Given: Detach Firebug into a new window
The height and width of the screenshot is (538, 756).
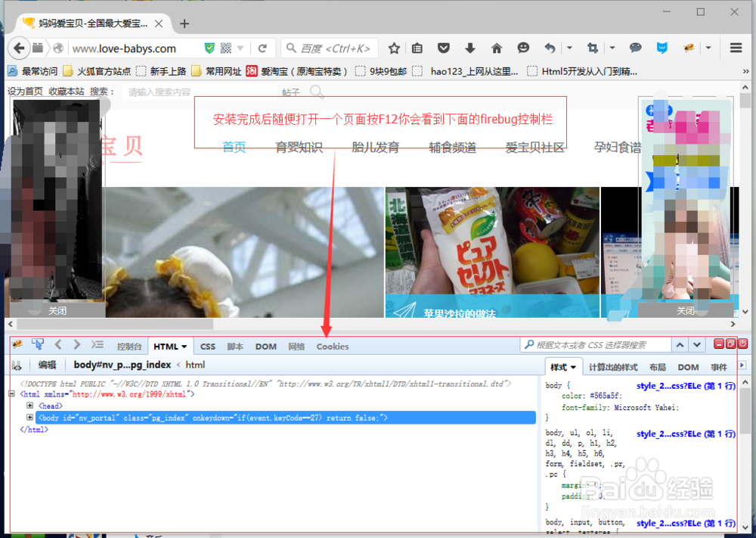Looking at the screenshot, I should (x=730, y=344).
